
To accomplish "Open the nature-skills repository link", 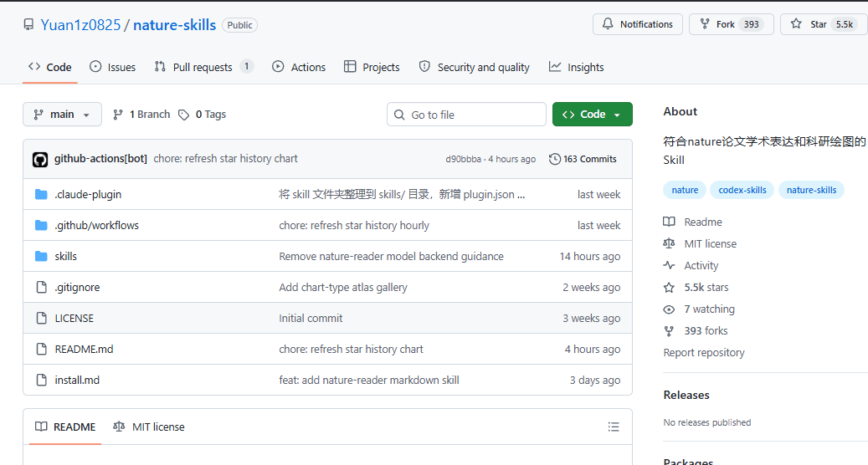I will point(174,25).
